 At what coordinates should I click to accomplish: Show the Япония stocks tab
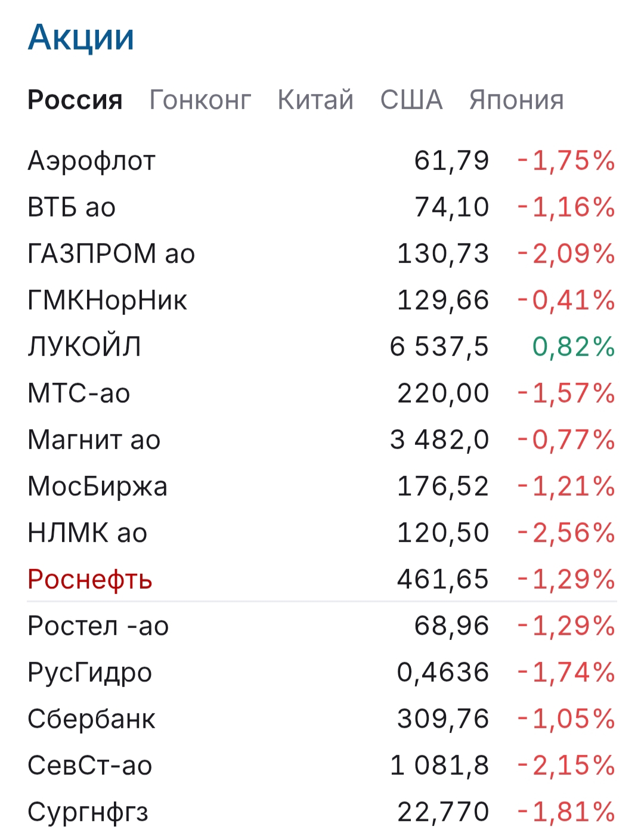(516, 100)
